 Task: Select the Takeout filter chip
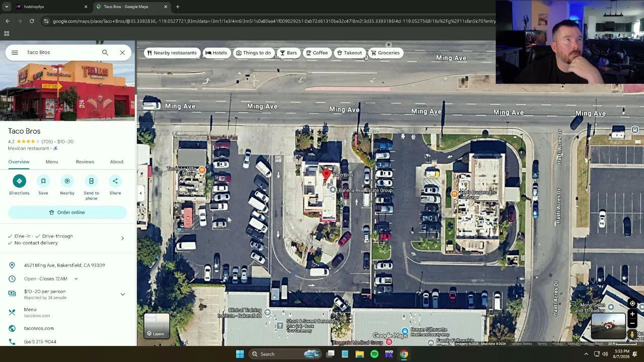pyautogui.click(x=349, y=53)
